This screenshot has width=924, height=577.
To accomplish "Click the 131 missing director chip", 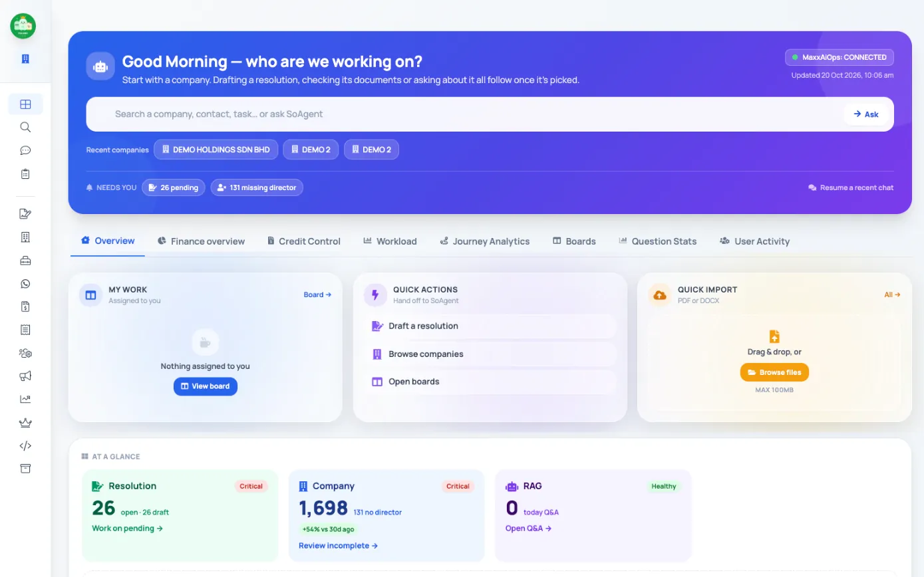I will [257, 187].
